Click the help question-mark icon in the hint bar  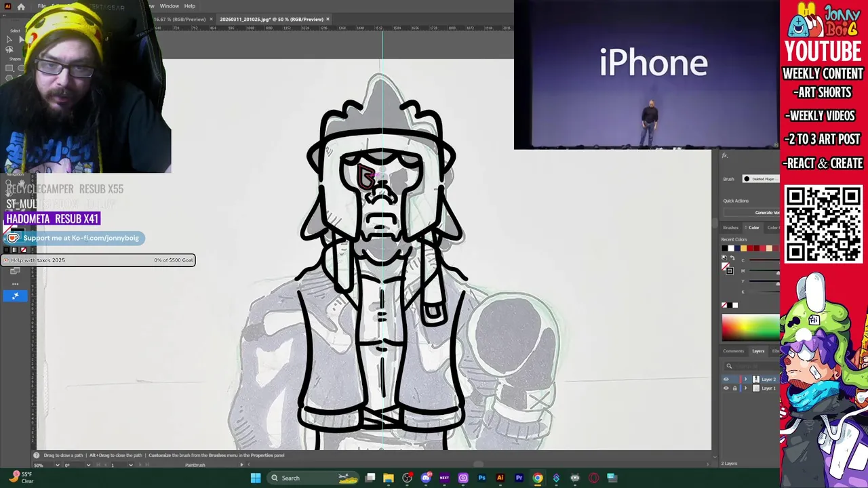click(37, 455)
